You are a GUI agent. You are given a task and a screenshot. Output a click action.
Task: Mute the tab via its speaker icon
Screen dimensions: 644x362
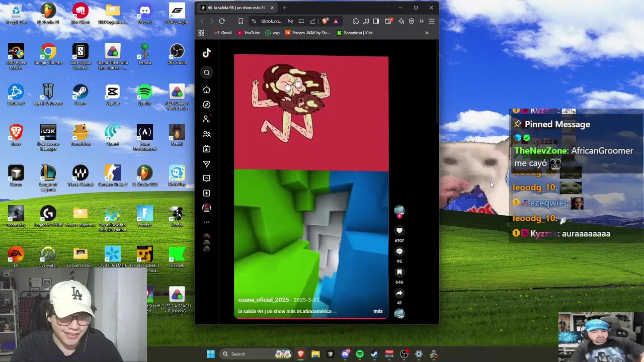click(x=209, y=8)
